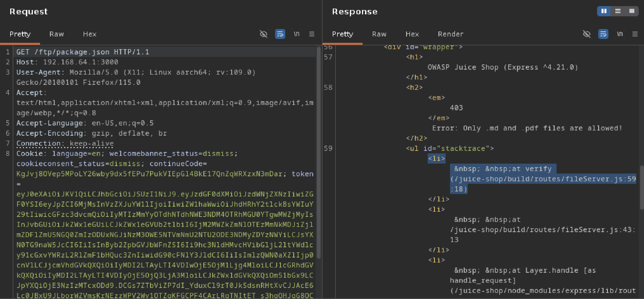Click the User-Agent header line

click(136, 77)
